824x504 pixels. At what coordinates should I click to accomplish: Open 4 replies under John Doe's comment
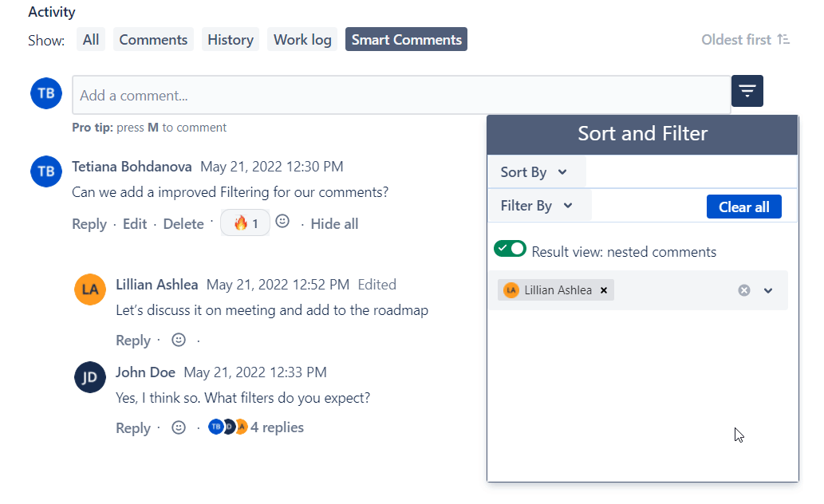(x=277, y=427)
